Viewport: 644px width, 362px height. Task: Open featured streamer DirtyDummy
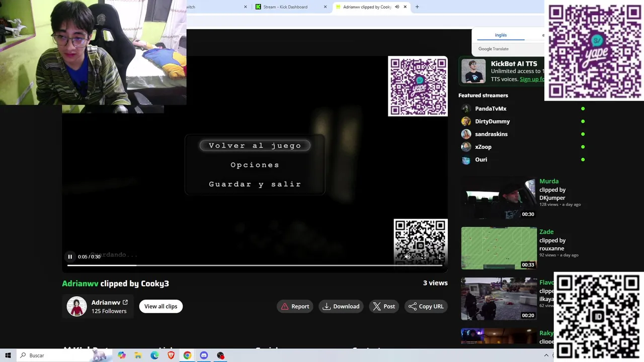(x=492, y=121)
